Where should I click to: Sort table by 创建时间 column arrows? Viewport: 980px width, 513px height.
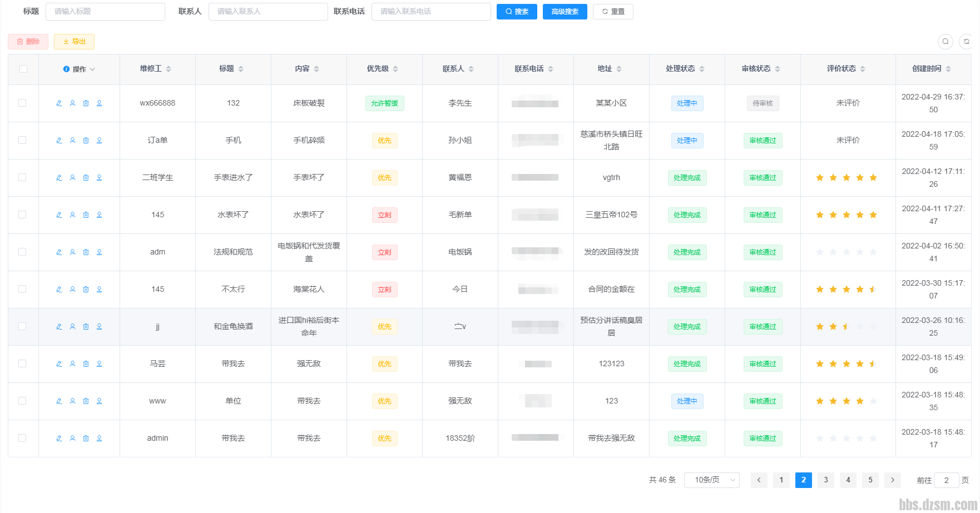[948, 69]
